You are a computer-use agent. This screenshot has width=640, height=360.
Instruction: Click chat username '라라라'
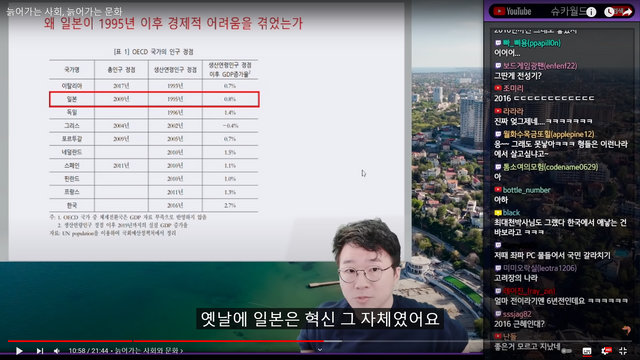(x=513, y=111)
